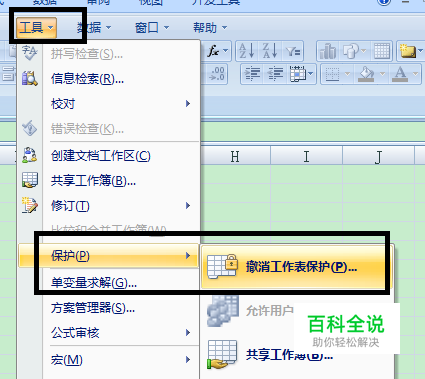Choose 共享工作簿(B) in Tools menu
The width and height of the screenshot is (425, 379).
[x=109, y=181]
